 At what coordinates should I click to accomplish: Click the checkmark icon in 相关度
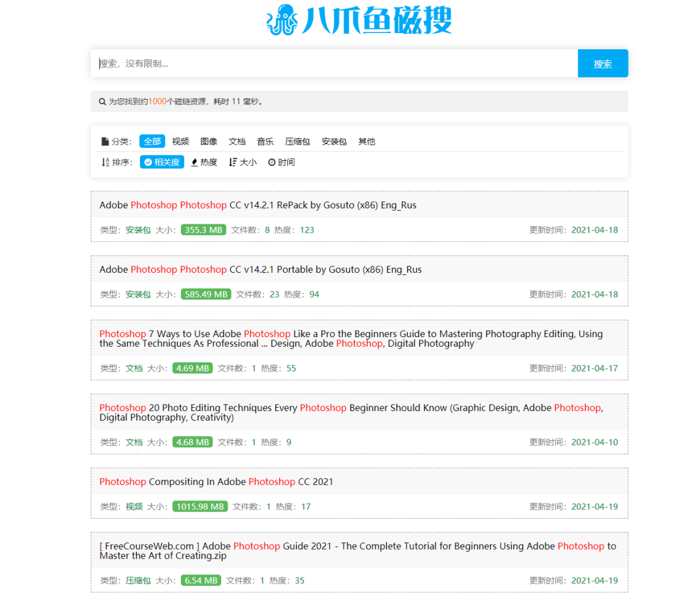point(148,162)
